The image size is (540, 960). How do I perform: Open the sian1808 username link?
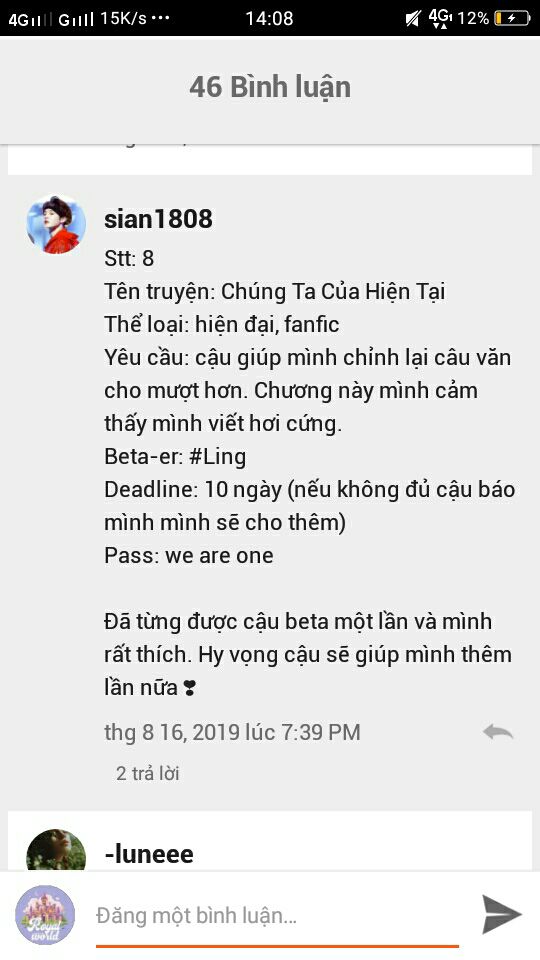point(158,219)
